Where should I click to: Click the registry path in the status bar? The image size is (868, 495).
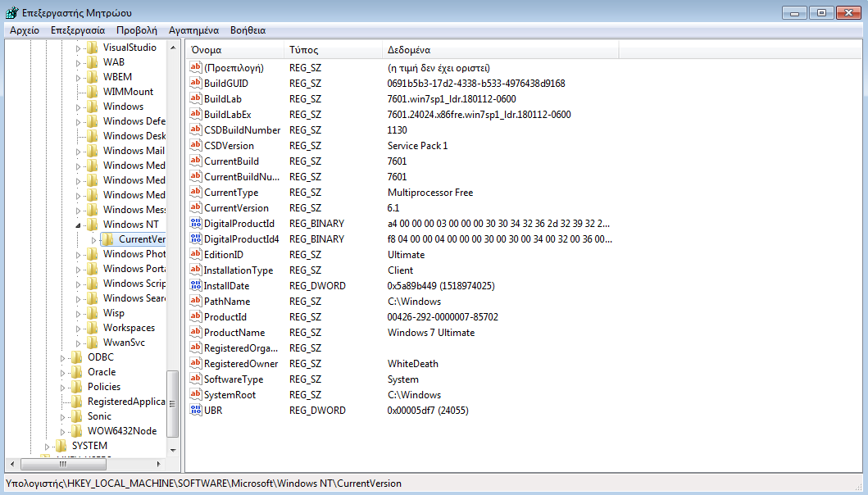click(x=203, y=484)
